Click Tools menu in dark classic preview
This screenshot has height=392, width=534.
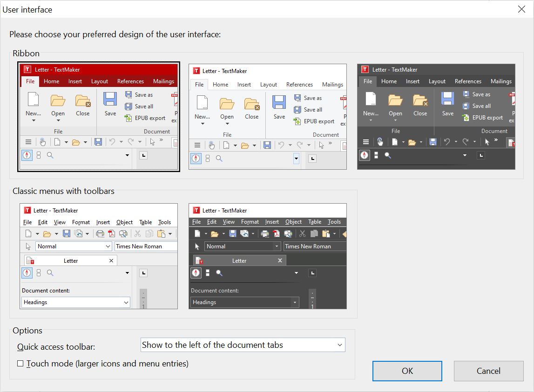pyautogui.click(x=334, y=222)
